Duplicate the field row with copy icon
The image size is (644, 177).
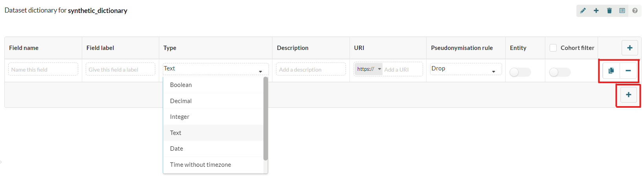611,71
